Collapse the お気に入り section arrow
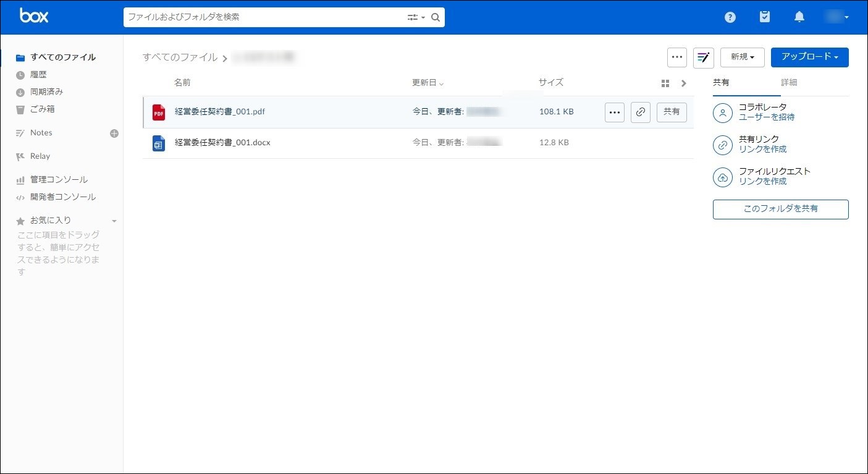This screenshot has width=868, height=474. pyautogui.click(x=114, y=221)
